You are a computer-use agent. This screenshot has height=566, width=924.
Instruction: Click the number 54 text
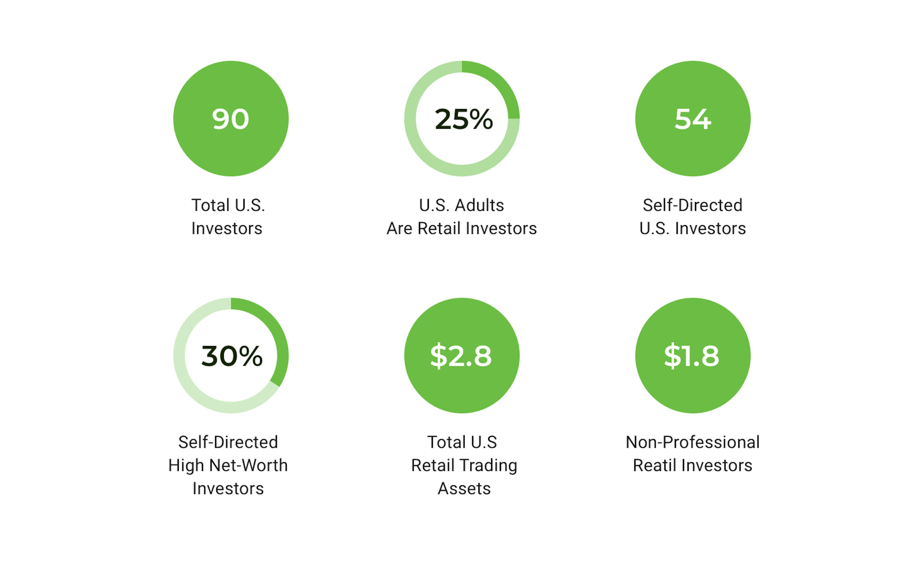pyautogui.click(x=693, y=119)
